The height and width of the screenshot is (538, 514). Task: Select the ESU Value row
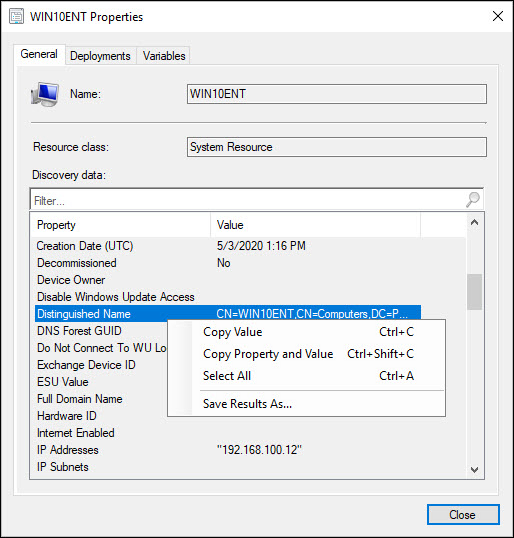tap(101, 382)
